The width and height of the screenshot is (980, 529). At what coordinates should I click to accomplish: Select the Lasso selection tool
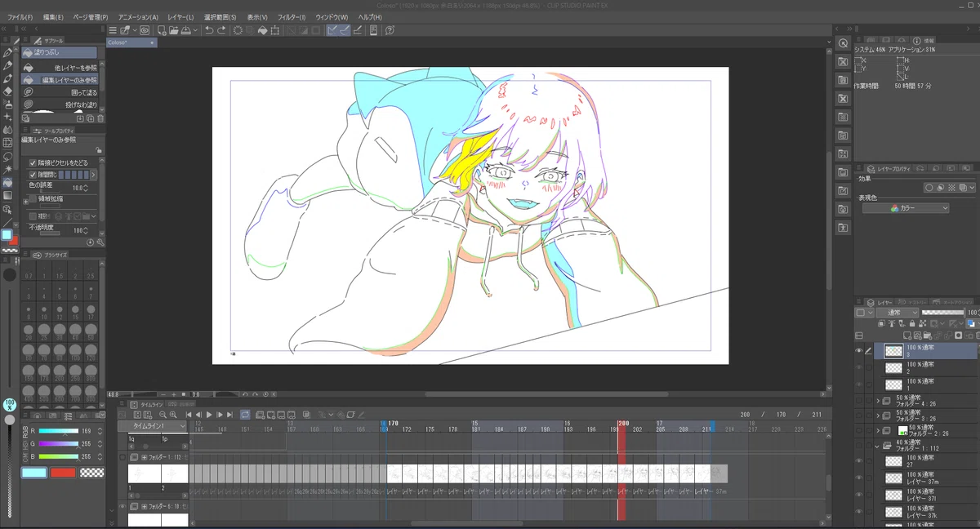[8, 156]
